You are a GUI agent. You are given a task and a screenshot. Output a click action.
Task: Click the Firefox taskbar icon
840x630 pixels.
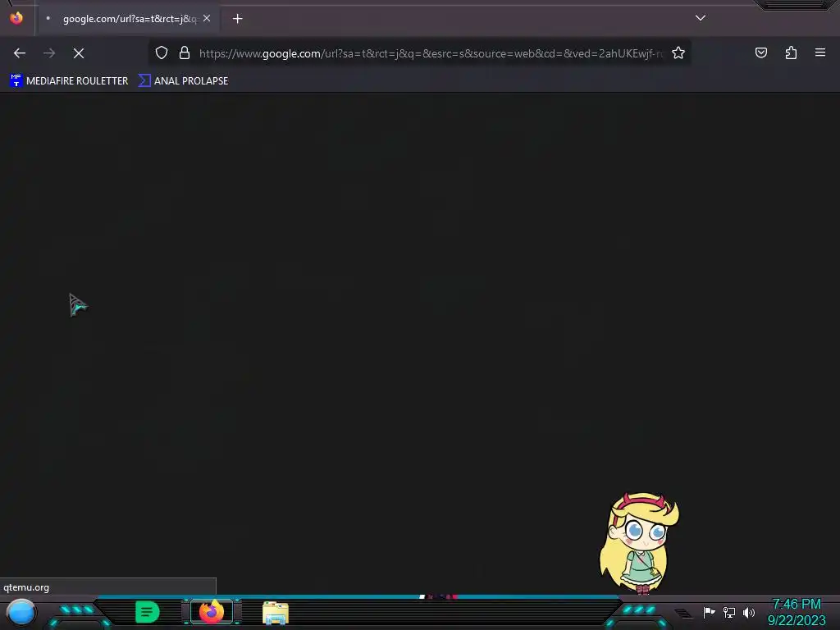[x=212, y=612]
